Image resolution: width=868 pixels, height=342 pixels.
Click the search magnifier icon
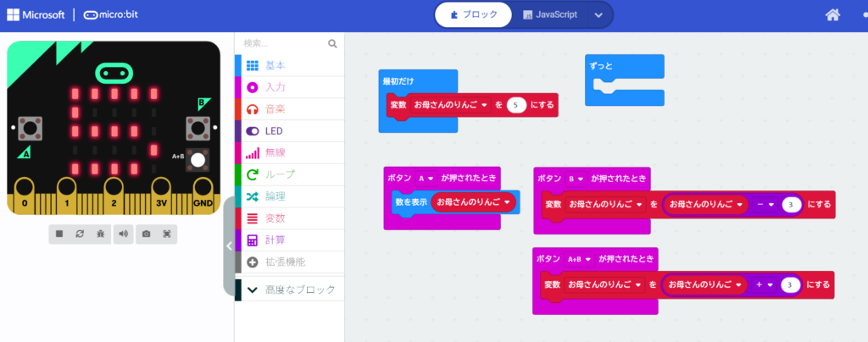[332, 44]
